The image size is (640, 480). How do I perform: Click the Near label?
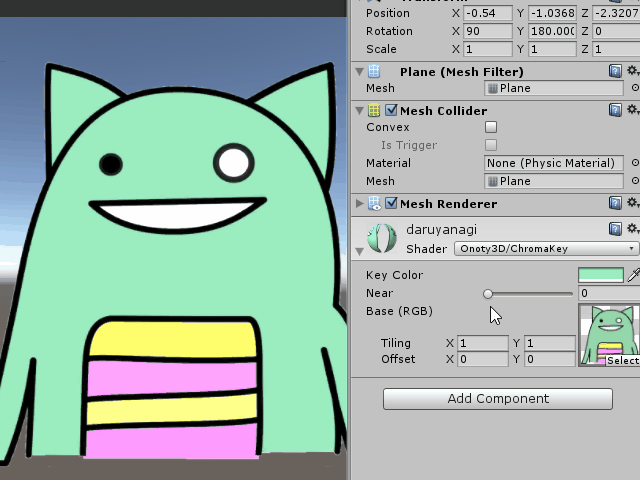tap(380, 293)
